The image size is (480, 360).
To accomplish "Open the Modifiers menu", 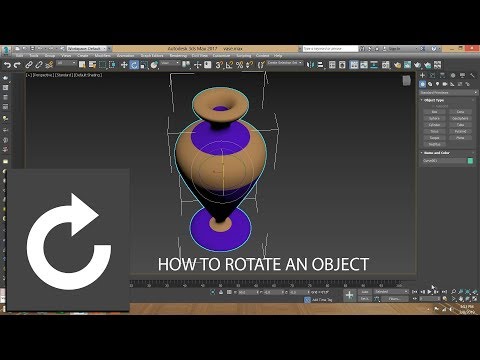I will 103,56.
